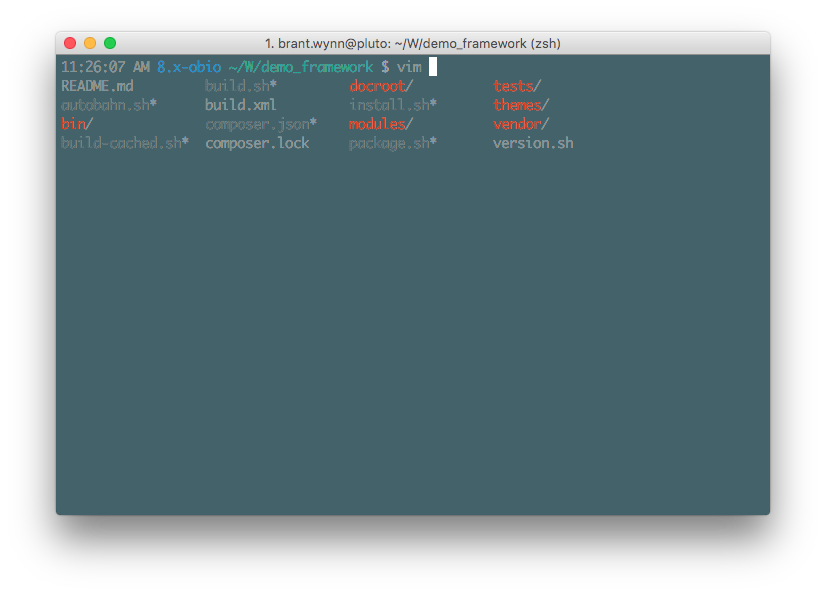Click the path ~/W/demo_framework in the prompt
The image size is (826, 595).
[301, 67]
